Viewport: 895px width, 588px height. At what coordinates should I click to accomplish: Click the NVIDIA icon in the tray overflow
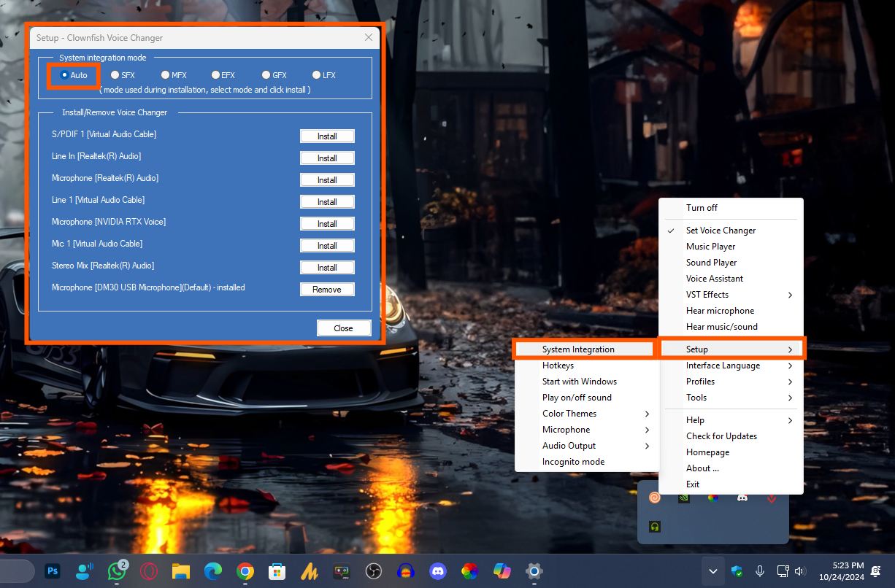[684, 498]
